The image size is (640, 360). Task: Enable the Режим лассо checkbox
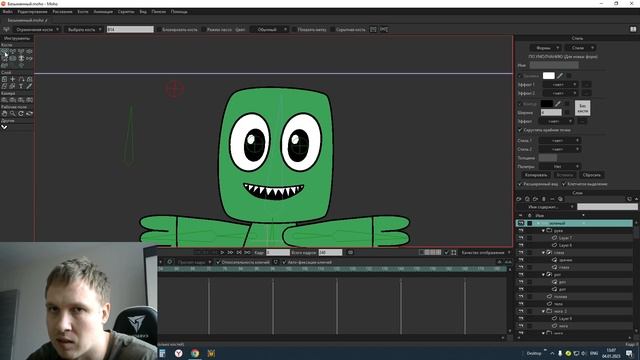coord(204,29)
